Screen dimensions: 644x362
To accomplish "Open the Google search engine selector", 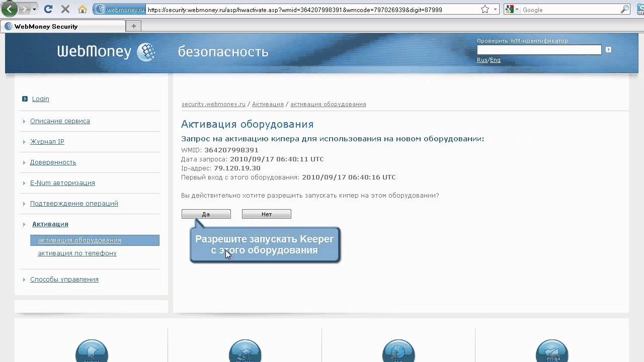I will coord(513,10).
